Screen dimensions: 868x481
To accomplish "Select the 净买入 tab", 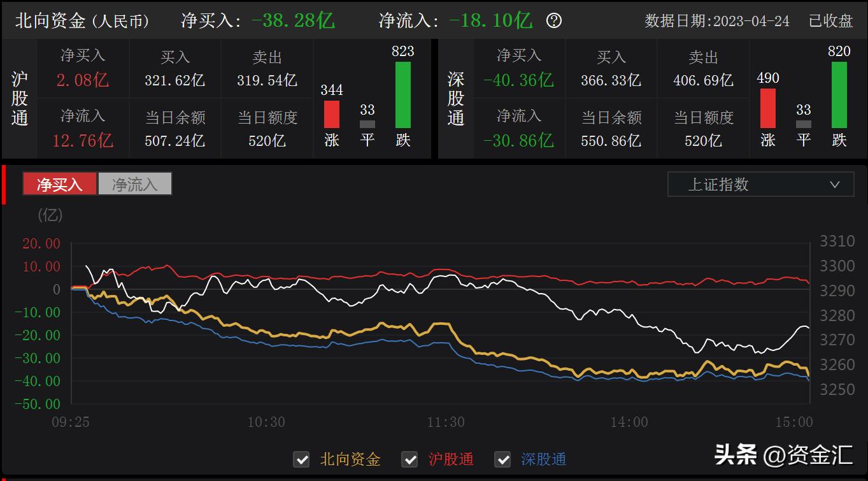I will click(59, 183).
